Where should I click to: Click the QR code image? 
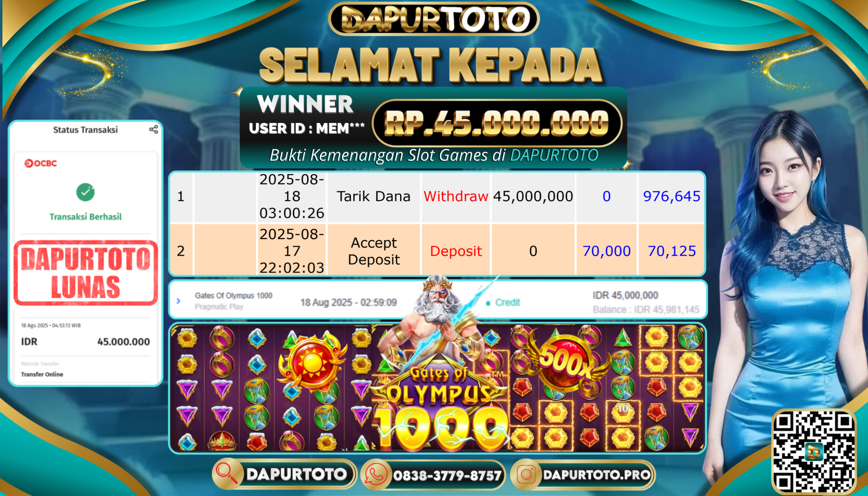point(813,451)
